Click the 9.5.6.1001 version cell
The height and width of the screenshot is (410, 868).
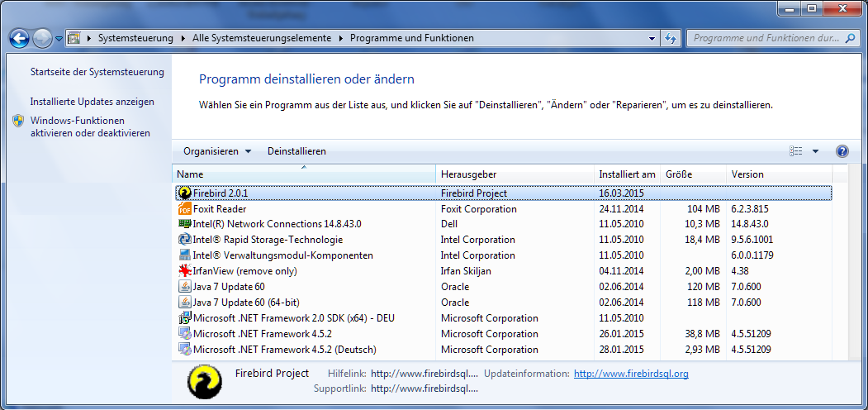tap(752, 240)
